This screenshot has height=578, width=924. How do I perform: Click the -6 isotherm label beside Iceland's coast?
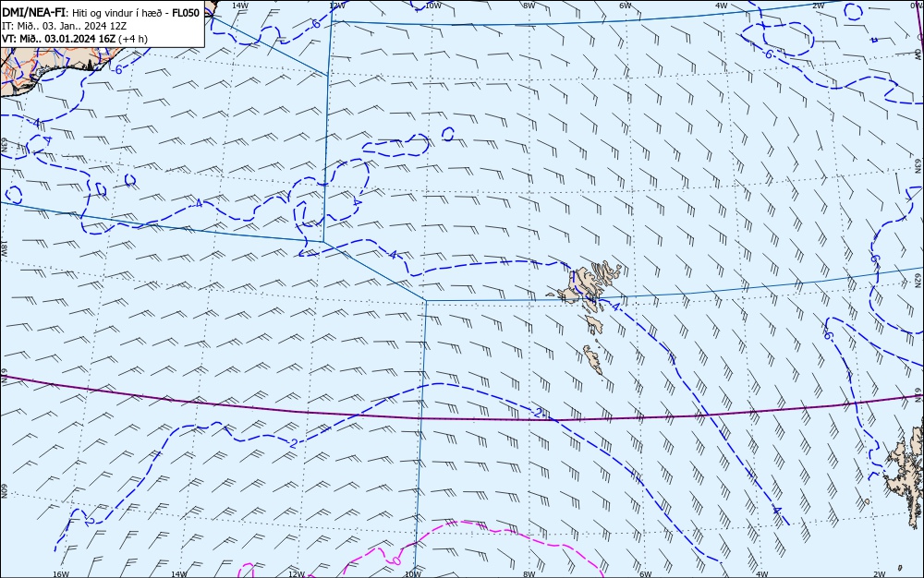pos(117,69)
